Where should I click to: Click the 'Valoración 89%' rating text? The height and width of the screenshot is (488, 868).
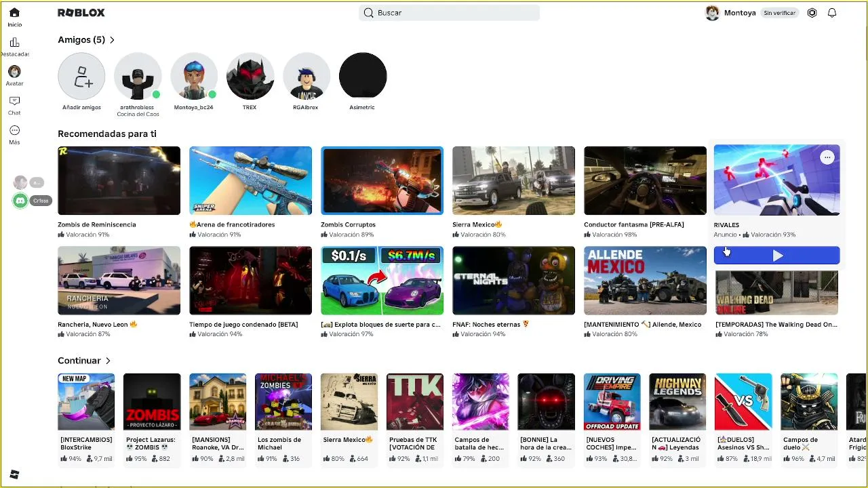tap(351, 235)
